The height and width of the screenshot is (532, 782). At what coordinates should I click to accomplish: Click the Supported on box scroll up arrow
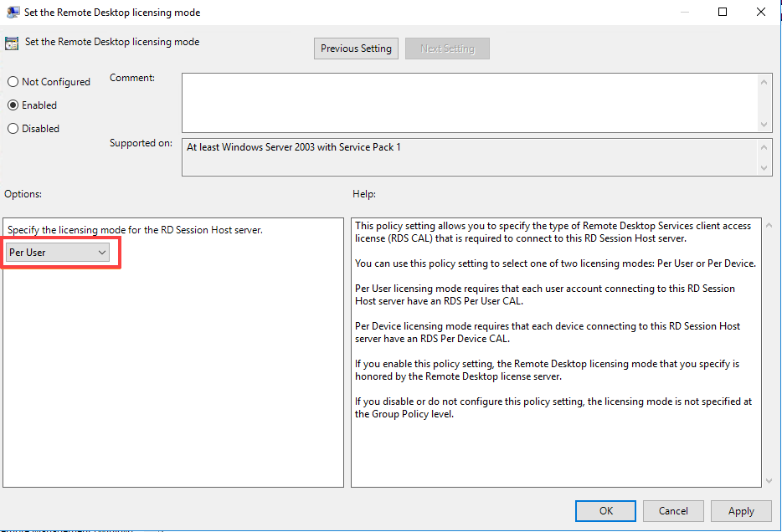click(764, 147)
